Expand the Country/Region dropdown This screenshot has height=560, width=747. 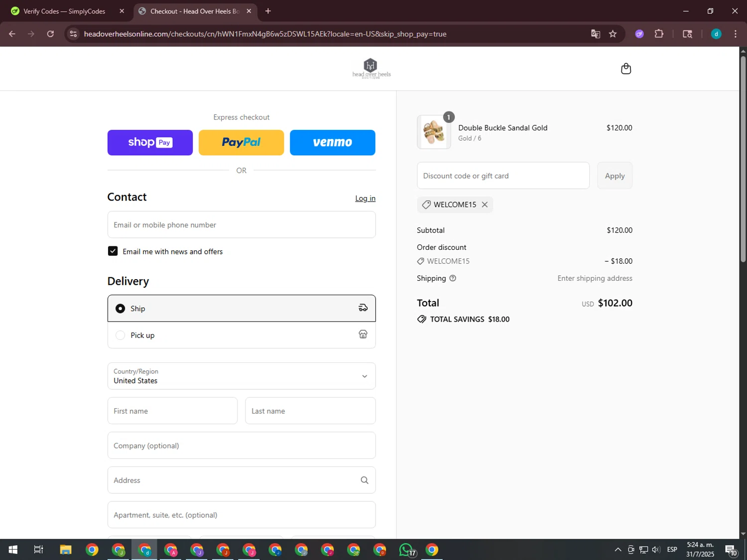click(242, 376)
